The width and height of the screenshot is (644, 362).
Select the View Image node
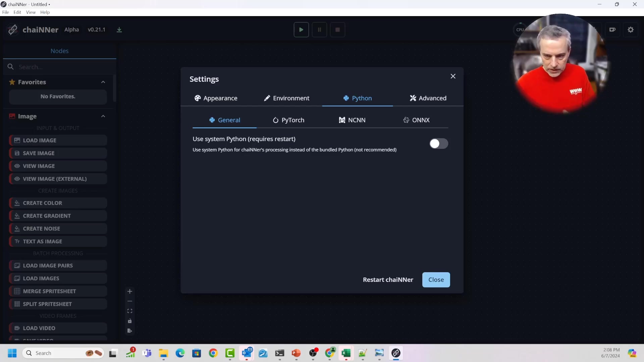click(x=58, y=166)
